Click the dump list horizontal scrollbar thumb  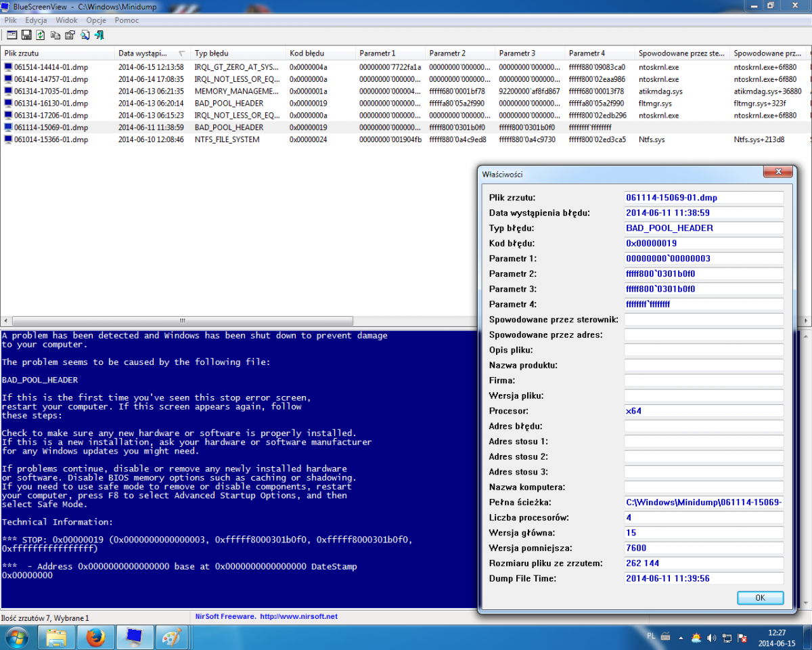[181, 321]
